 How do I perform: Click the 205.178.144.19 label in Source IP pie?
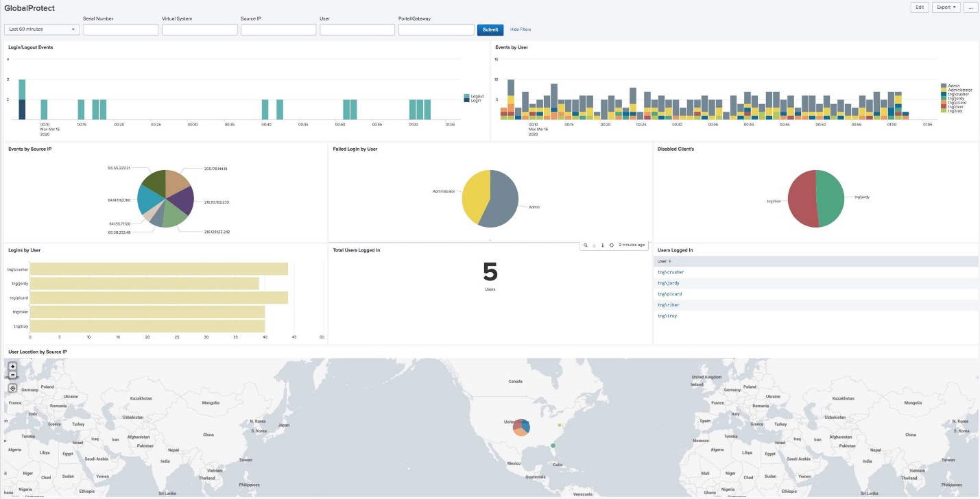pos(215,168)
